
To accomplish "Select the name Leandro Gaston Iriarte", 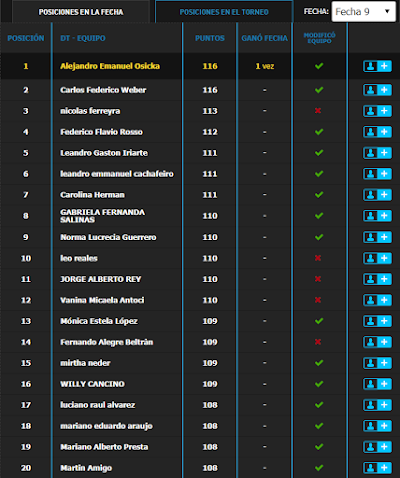I will tap(104, 153).
